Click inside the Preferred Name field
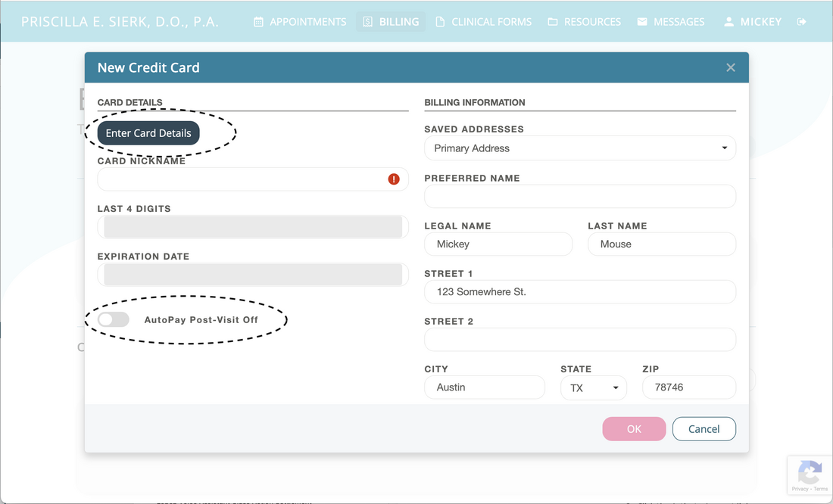833x504 pixels. pos(580,196)
